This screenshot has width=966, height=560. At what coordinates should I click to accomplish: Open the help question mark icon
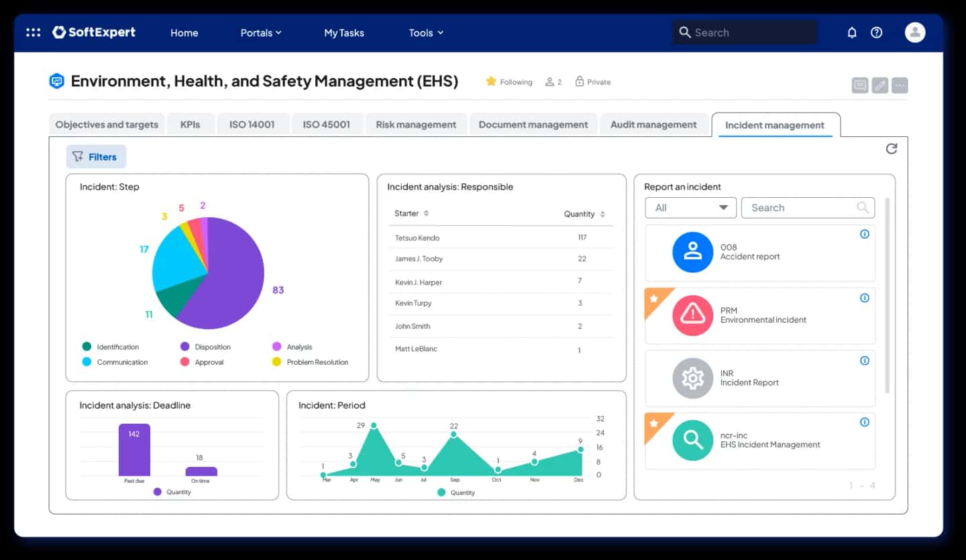[877, 32]
